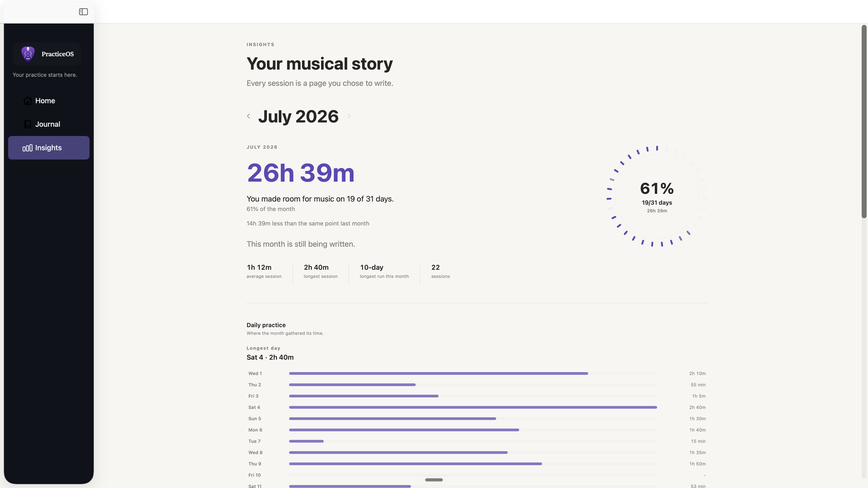Image resolution: width=868 pixels, height=488 pixels.
Task: Click the 'Your musical story' heading
Action: click(319, 64)
